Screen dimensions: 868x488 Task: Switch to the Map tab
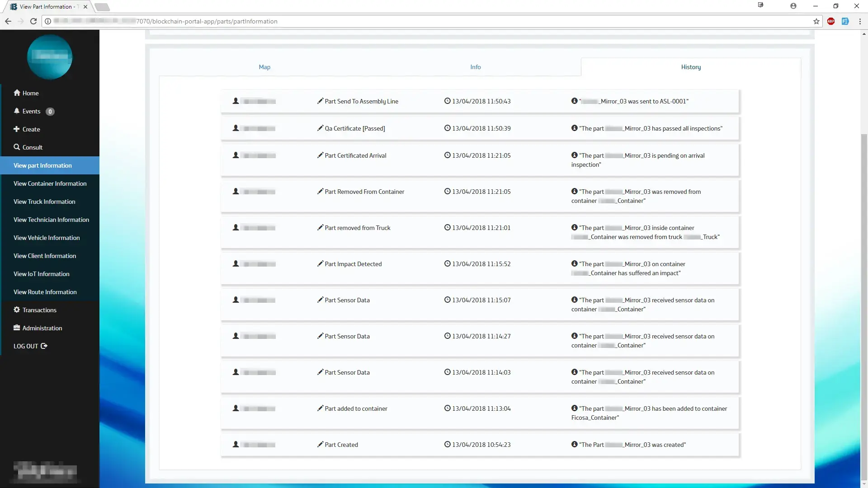(264, 67)
